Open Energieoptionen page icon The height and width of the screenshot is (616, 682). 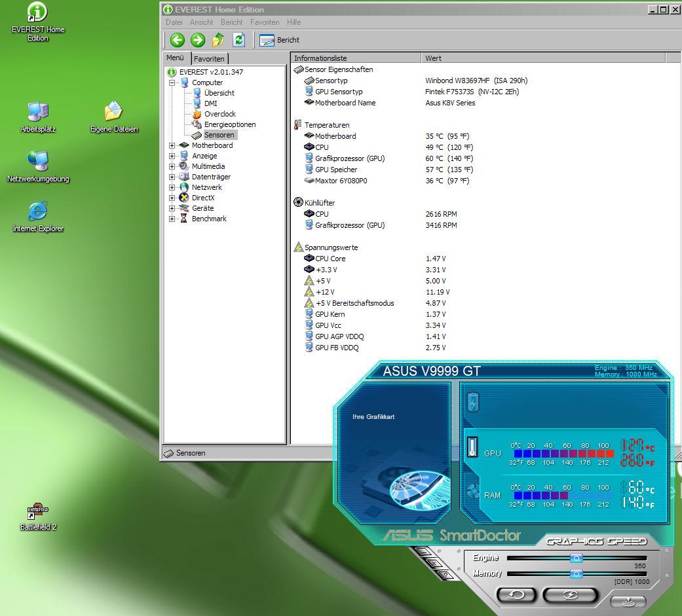tap(197, 124)
